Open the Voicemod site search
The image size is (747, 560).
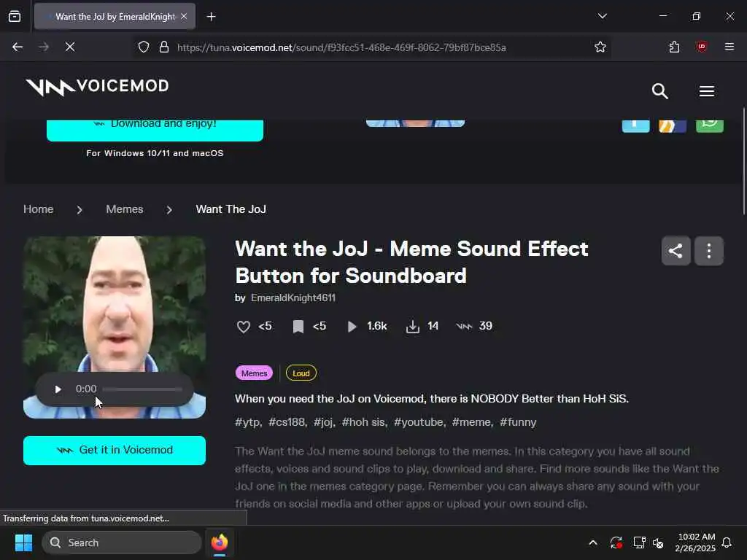click(x=659, y=91)
